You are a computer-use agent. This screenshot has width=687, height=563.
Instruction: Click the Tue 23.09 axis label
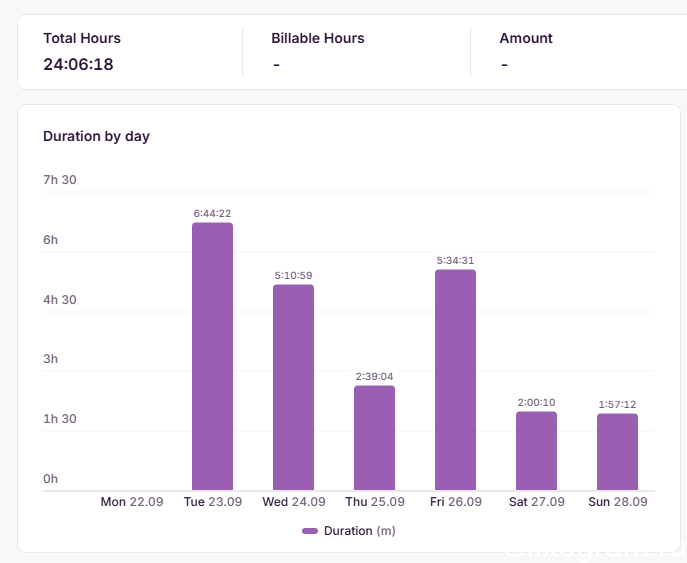(212, 502)
